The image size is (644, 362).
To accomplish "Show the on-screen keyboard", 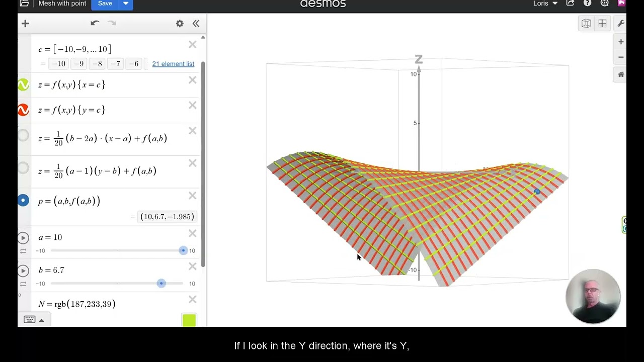I will coord(29,320).
